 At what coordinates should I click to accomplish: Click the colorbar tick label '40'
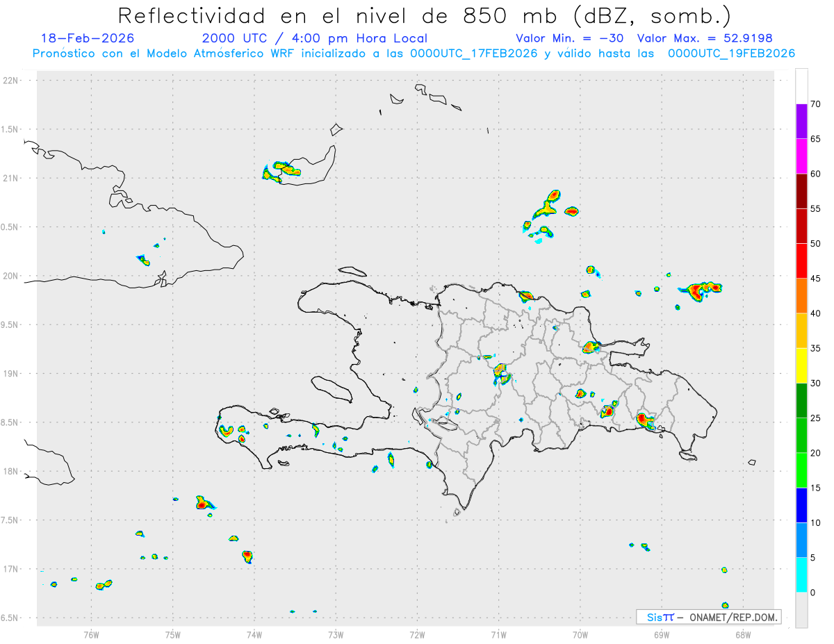click(x=817, y=313)
